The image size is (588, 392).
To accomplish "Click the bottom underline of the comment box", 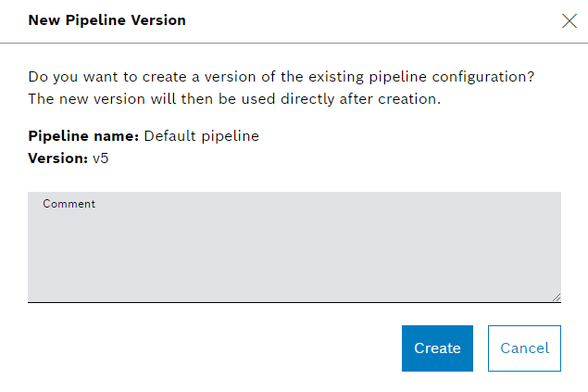I will tap(294, 301).
